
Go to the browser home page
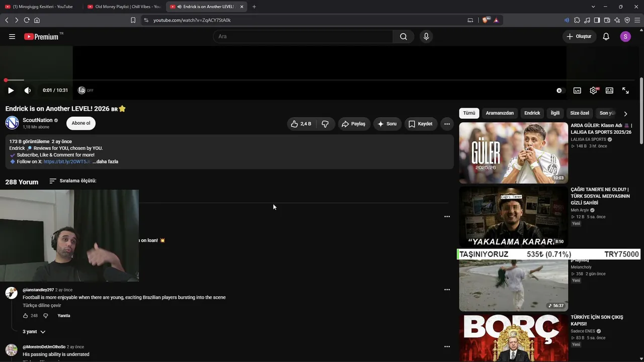point(37,20)
